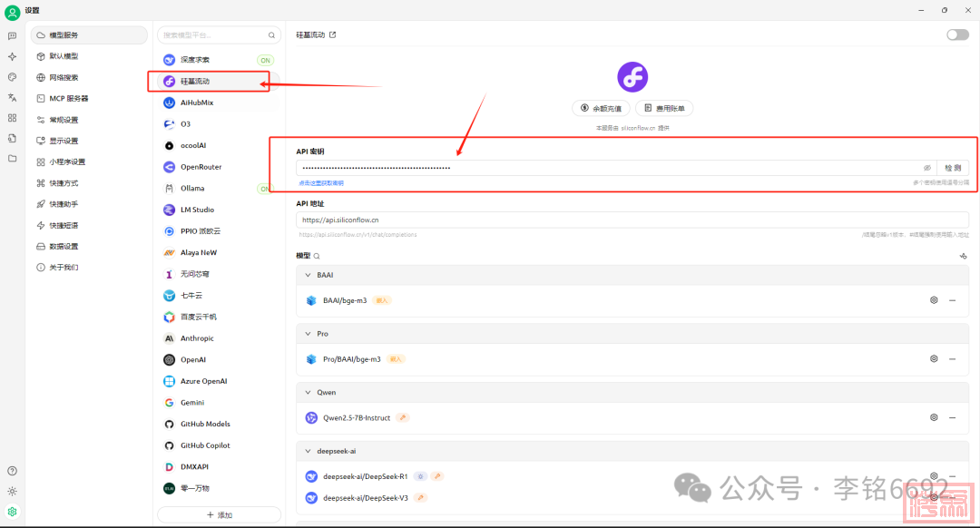
Task: Remove Qwen2.5-7B-Instruct with its minus icon
Action: [x=952, y=417]
